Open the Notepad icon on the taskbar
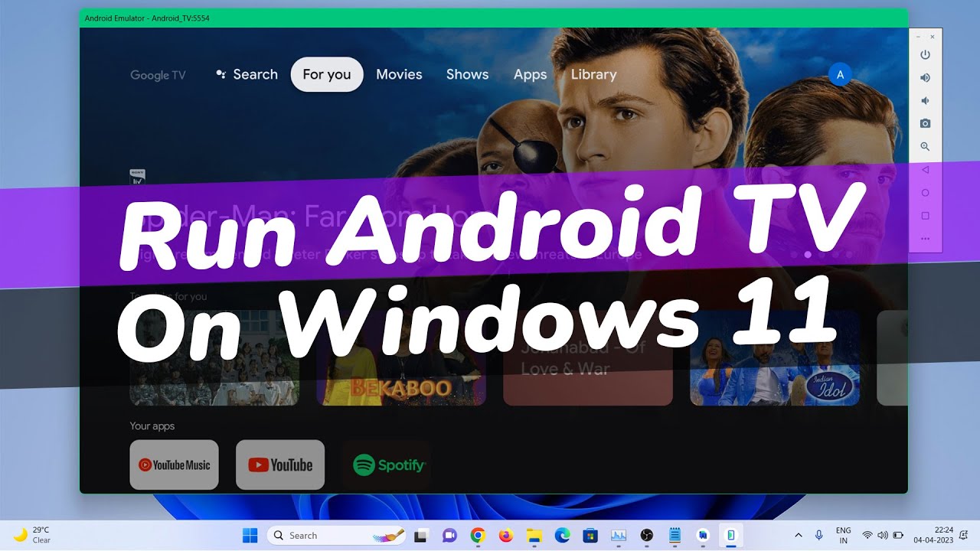980x551 pixels. [675, 536]
